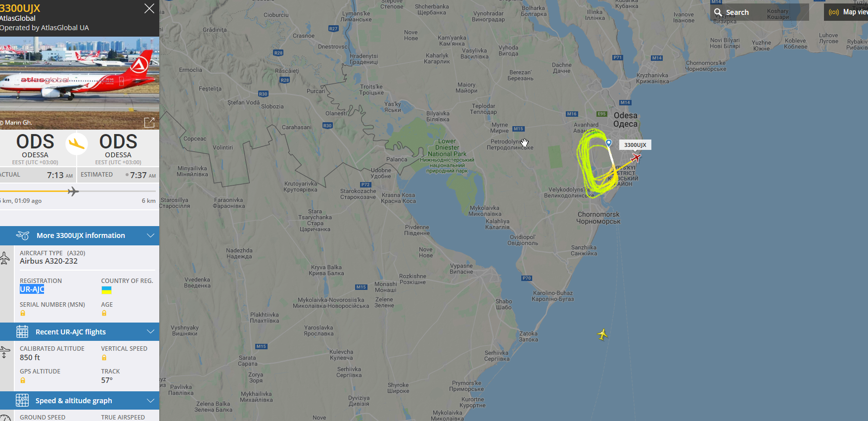Viewport: 868px width, 421px height.
Task: Click the AtlasGlobal aircraft photo thumbnail
Action: [80, 83]
